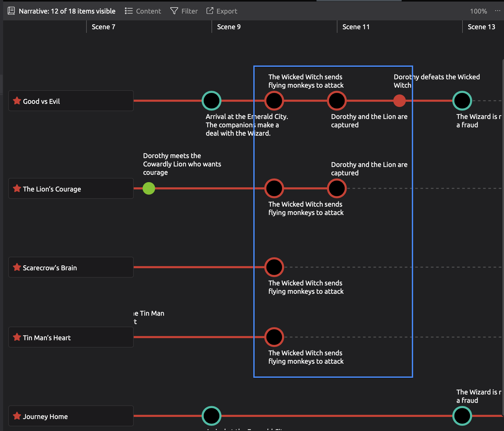Click the star icon on Tin Man's Heart
Image resolution: width=504 pixels, height=431 pixels.
tap(17, 337)
